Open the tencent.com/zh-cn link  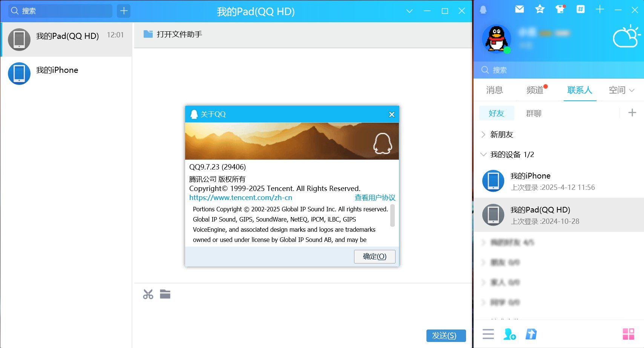241,198
